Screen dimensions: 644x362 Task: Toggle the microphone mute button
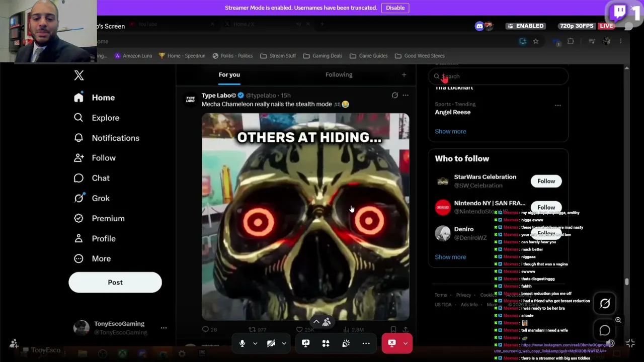point(242,343)
